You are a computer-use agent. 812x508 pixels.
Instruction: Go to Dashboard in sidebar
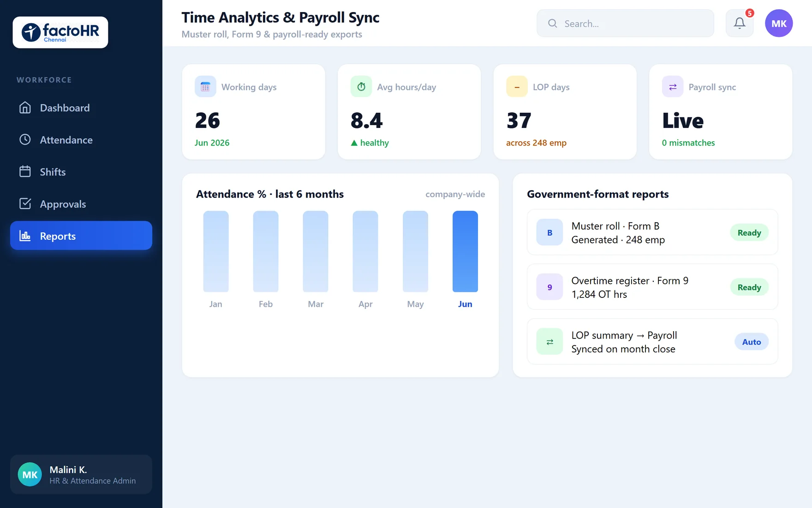pyautogui.click(x=81, y=108)
